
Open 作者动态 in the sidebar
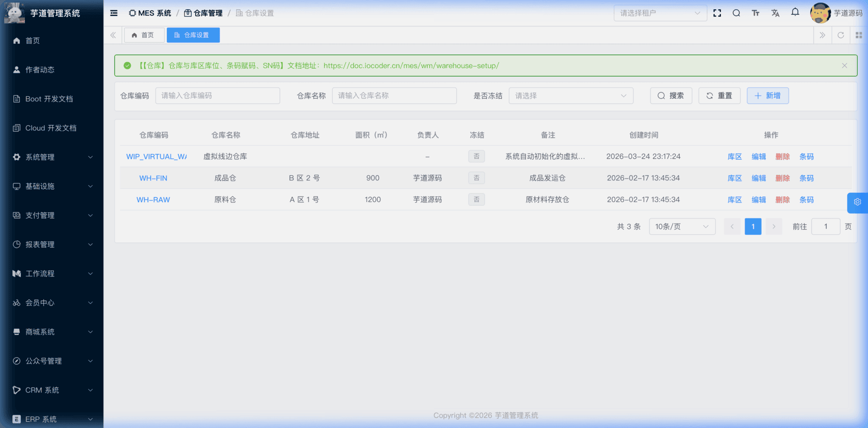pyautogui.click(x=40, y=70)
